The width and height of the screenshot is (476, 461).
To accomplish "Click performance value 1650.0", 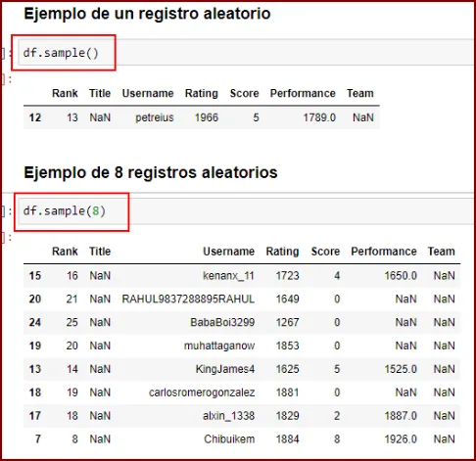I will (x=401, y=276).
